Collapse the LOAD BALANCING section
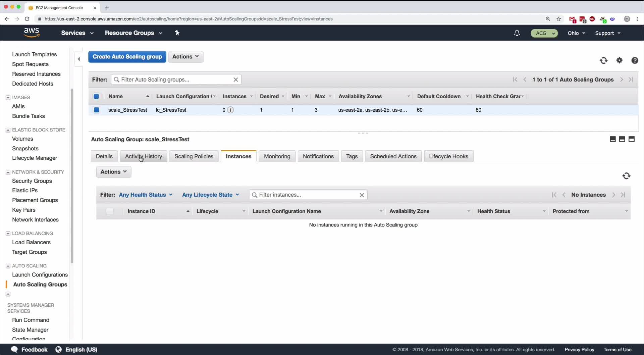Viewport: 644px width, 355px height. tap(8, 234)
